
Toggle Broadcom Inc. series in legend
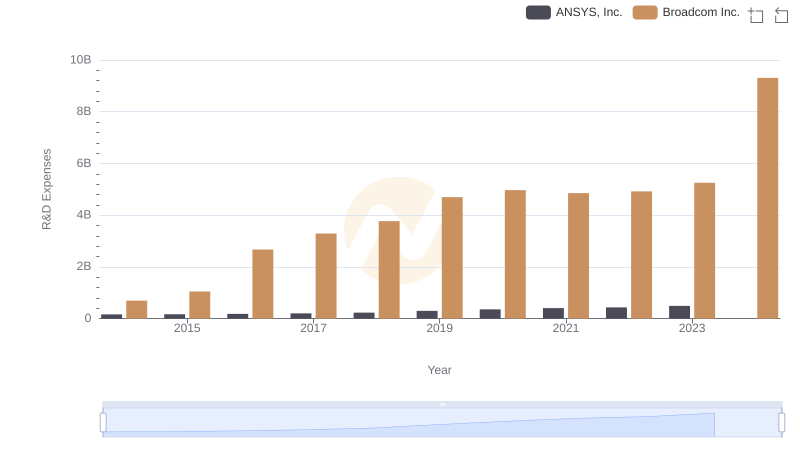pyautogui.click(x=686, y=12)
